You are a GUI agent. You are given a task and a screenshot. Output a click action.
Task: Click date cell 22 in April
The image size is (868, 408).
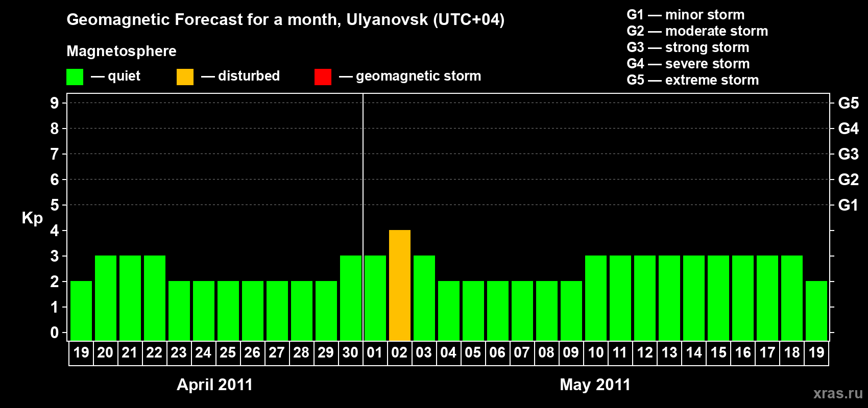155,353
